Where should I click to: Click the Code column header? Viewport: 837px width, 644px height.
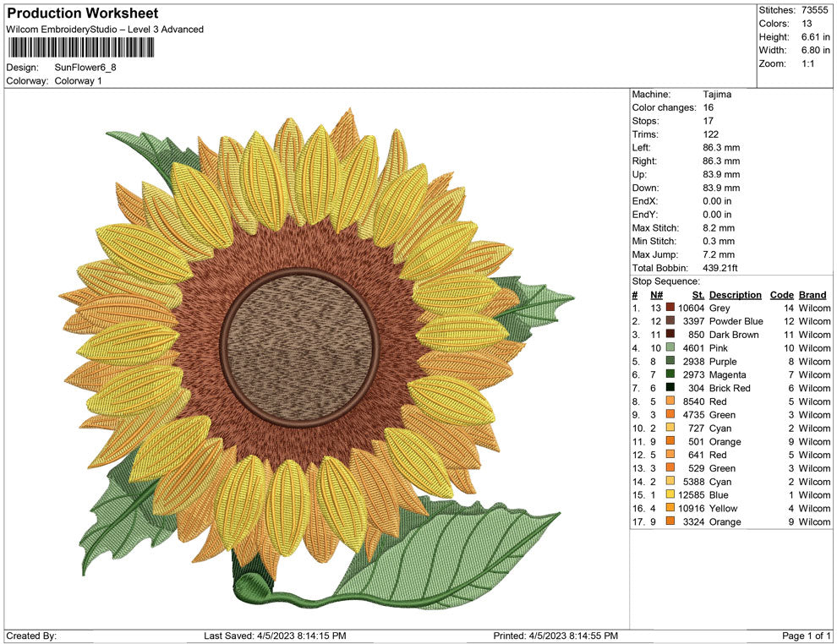[781, 295]
